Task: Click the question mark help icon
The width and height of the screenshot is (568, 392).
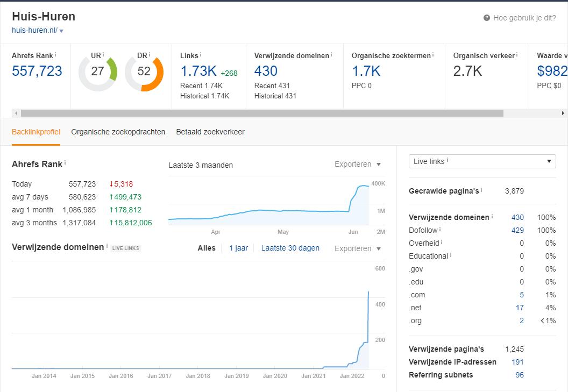Action: [486, 18]
